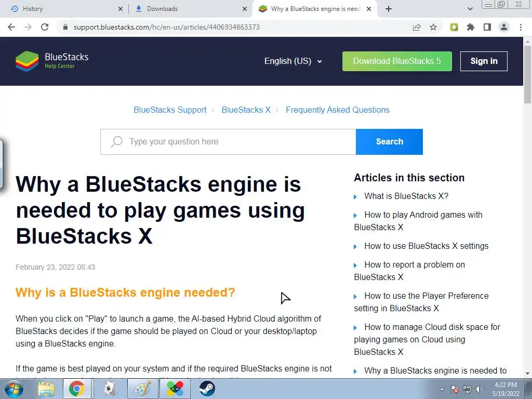Open the Windows Start menu
Image resolution: width=532 pixels, height=399 pixels.
point(14,389)
